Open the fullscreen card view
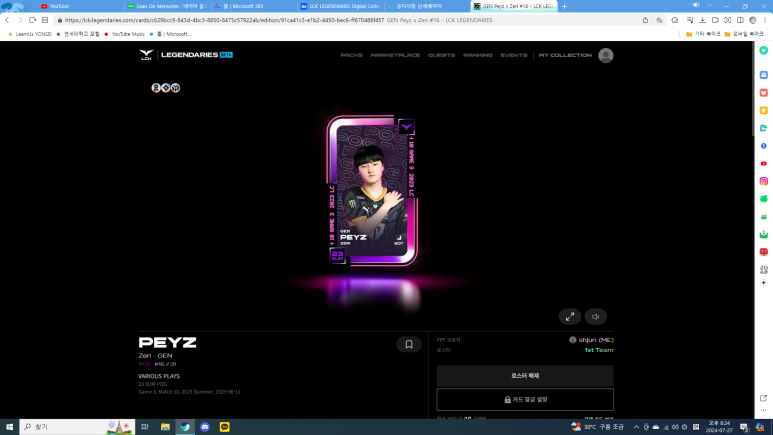This screenshot has width=773, height=435. [570, 317]
